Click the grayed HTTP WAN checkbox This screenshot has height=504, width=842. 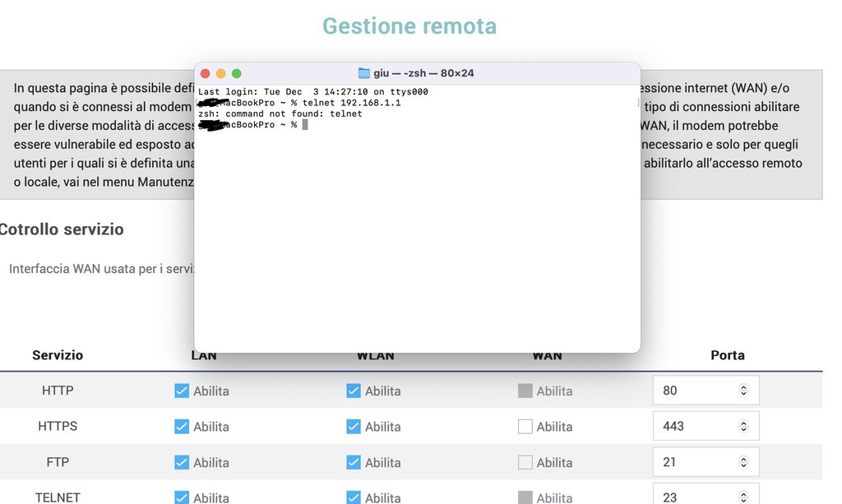pos(525,391)
